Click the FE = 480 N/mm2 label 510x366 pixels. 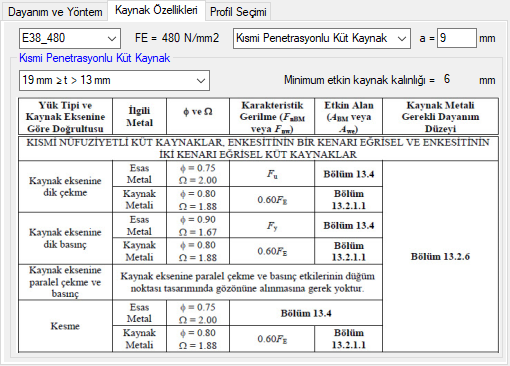[x=177, y=38]
